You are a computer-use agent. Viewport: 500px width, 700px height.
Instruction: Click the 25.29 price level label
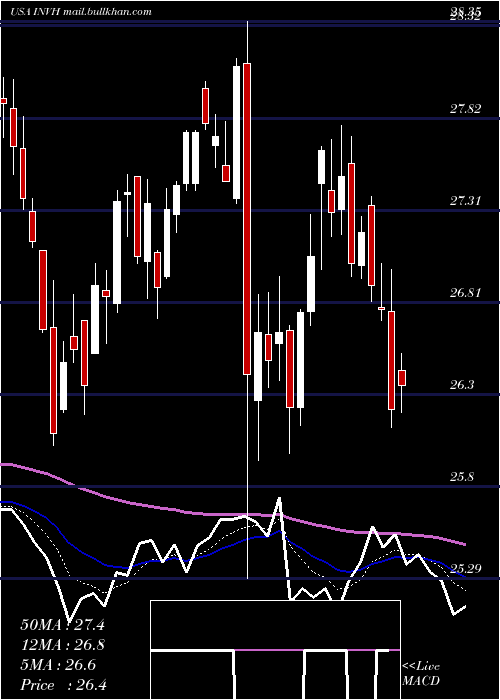pyautogui.click(x=465, y=569)
